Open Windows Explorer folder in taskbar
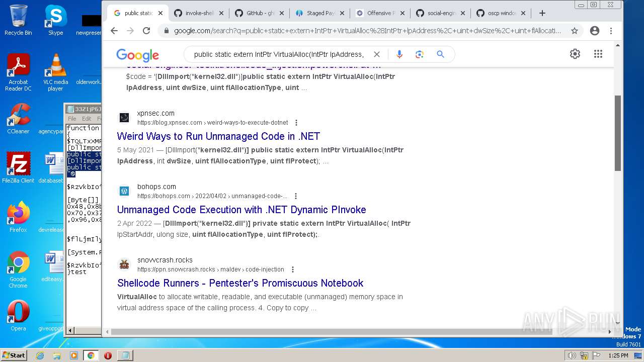Screen dimensions: 644x362 (x=57, y=355)
